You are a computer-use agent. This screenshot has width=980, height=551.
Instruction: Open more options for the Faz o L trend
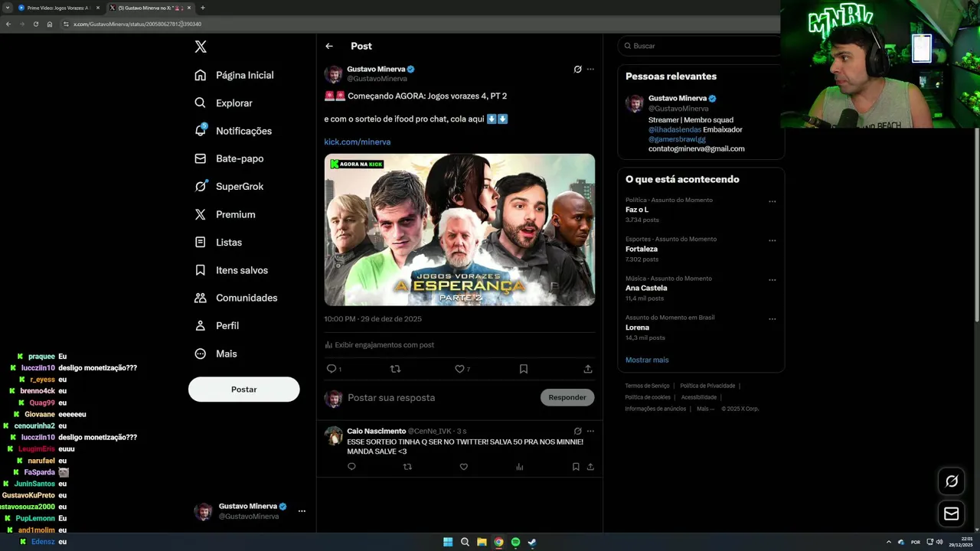(772, 202)
